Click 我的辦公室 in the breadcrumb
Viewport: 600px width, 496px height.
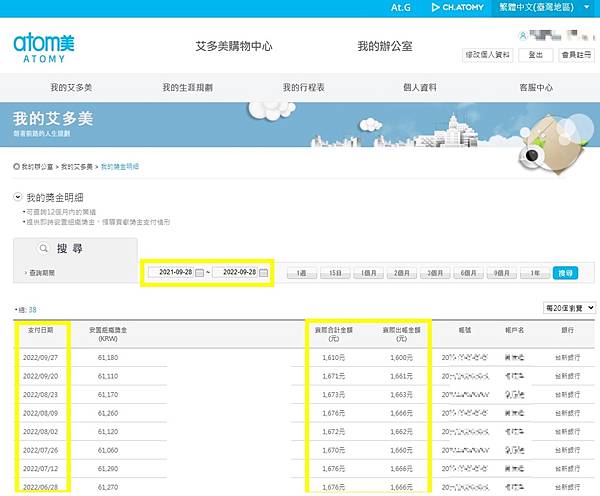tap(37, 166)
